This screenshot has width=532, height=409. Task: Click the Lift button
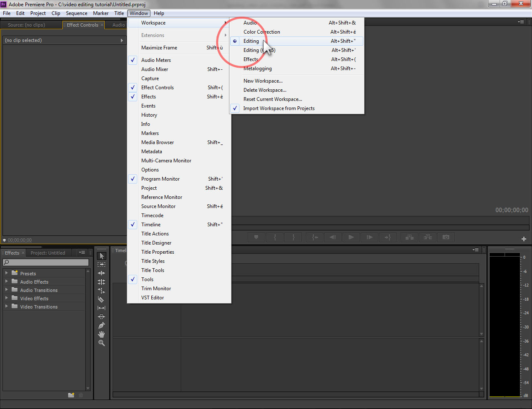pyautogui.click(x=409, y=237)
